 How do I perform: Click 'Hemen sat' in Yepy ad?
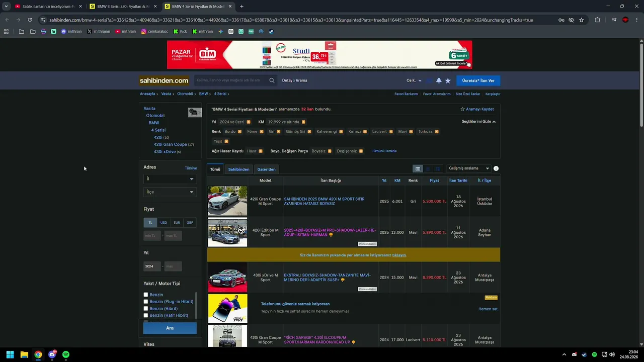[488, 309]
